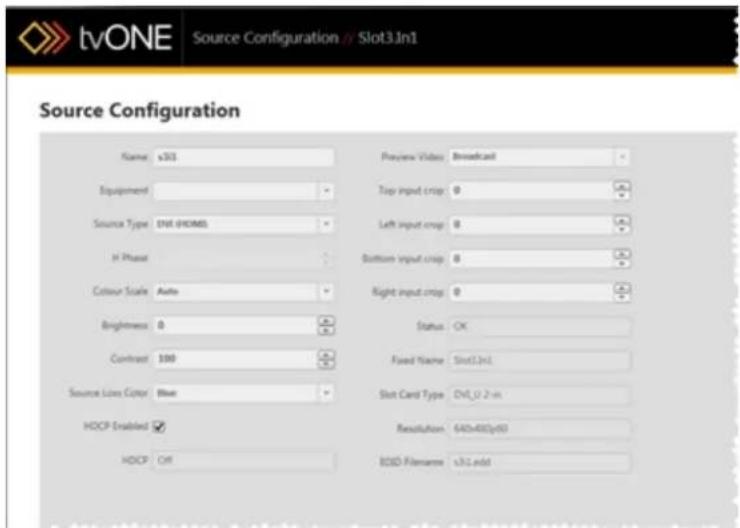Click the Name input field
Image resolution: width=740 pixels, height=528 pixels.
pyautogui.click(x=244, y=157)
